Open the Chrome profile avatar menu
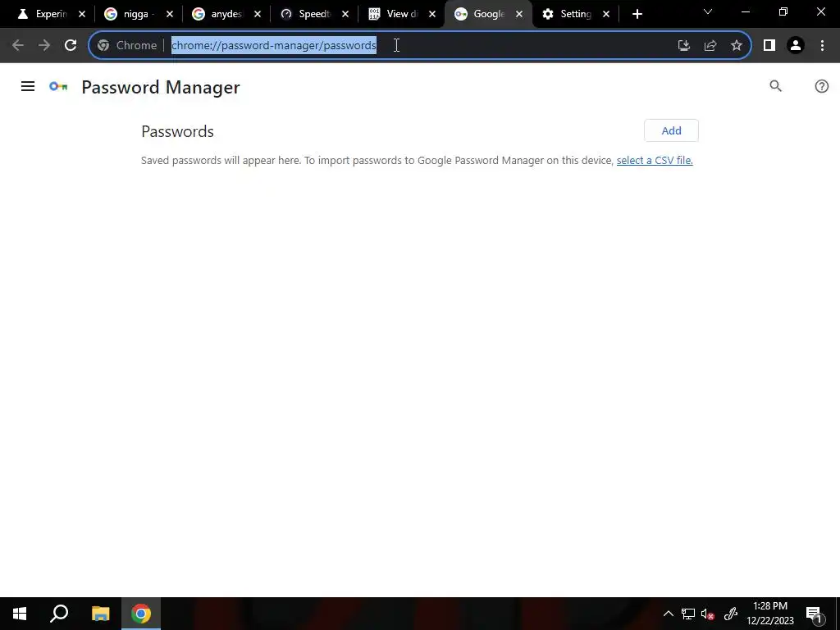840x630 pixels. point(796,46)
